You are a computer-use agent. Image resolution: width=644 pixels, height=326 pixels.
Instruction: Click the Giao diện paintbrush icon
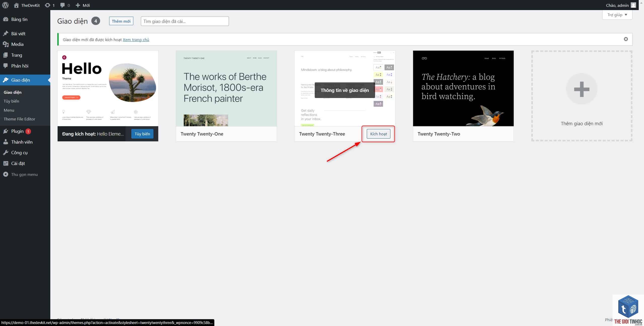[6, 80]
